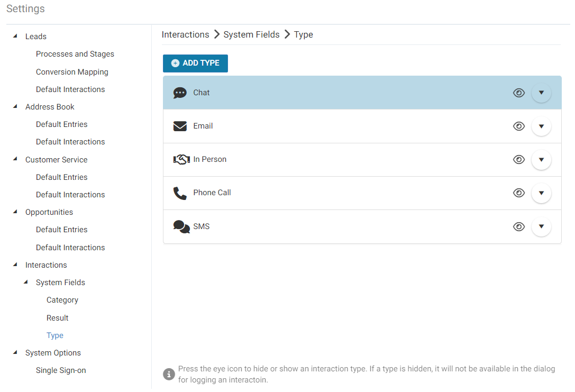Click the ADD TYPE button
The height and width of the screenshot is (392, 575).
coord(195,63)
